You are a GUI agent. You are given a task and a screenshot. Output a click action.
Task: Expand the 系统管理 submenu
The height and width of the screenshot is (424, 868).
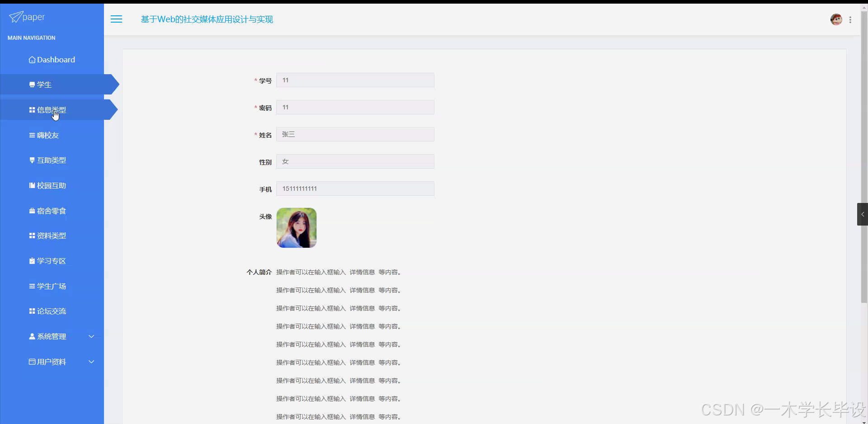coord(52,336)
